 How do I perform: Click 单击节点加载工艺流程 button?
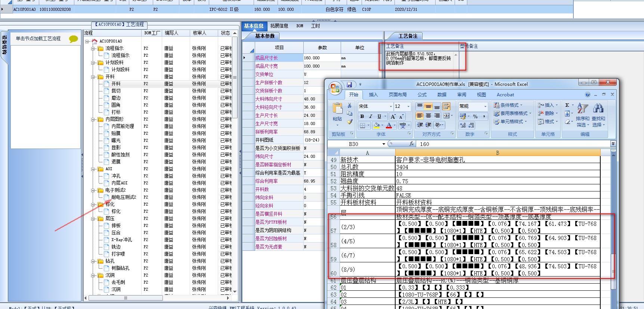point(38,39)
